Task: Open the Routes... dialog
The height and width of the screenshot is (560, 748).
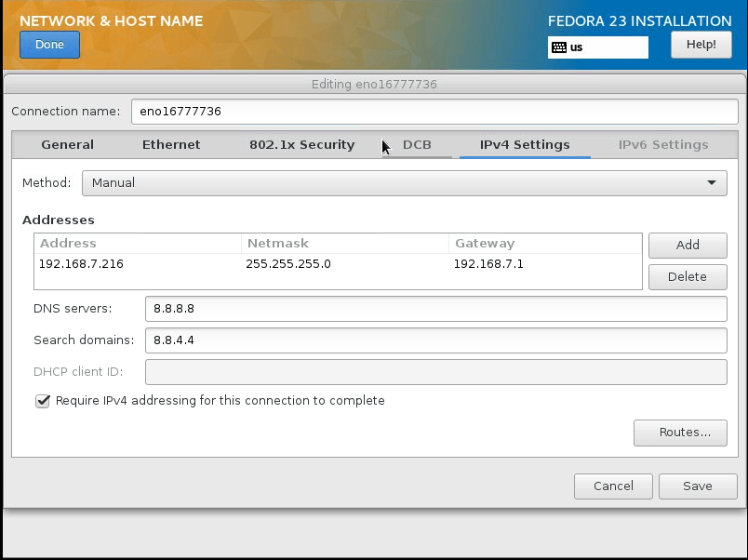Action: [x=680, y=433]
